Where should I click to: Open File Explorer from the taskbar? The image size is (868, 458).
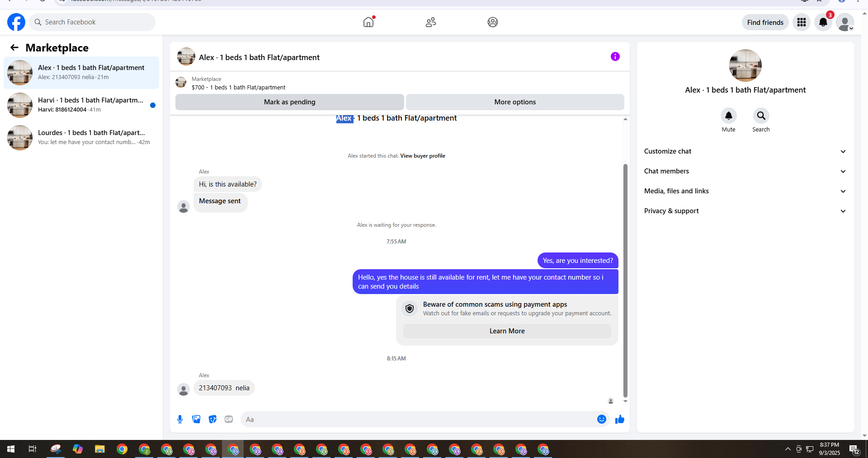100,449
